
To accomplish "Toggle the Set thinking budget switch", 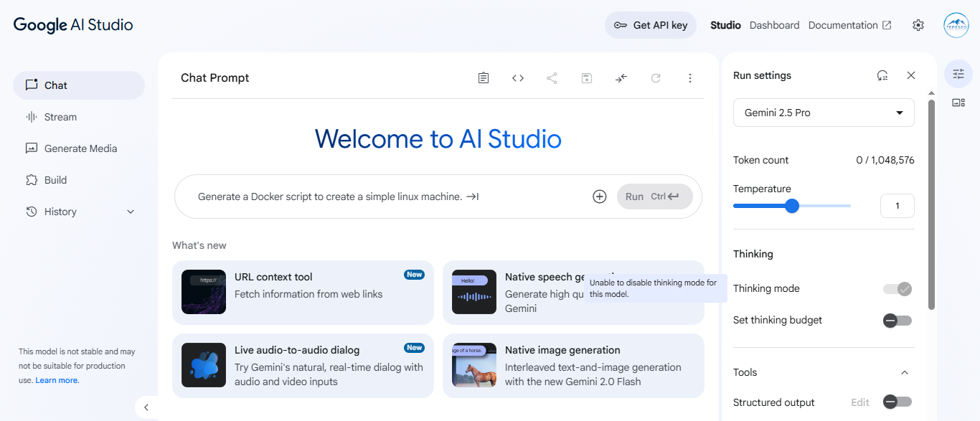I will click(x=897, y=321).
